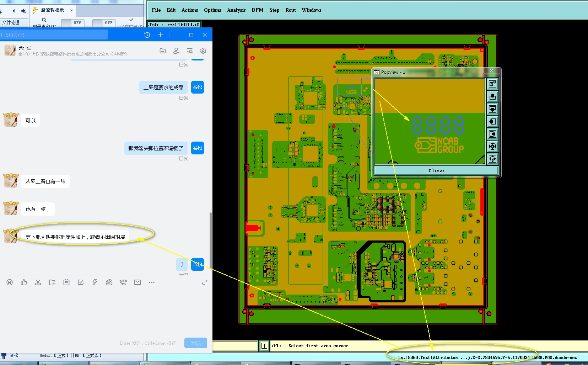Screen dimensions: 588x365
Task: Click the scissors screenshot icon in chat
Action: click(38, 282)
